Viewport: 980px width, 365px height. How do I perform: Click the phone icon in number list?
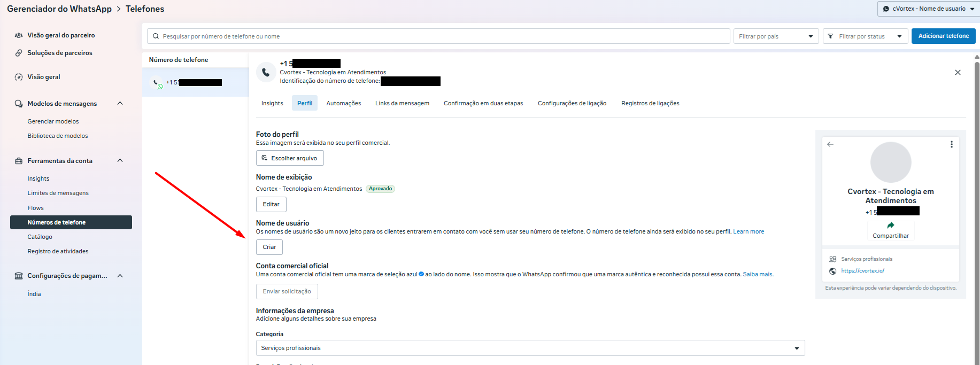pyautogui.click(x=157, y=83)
